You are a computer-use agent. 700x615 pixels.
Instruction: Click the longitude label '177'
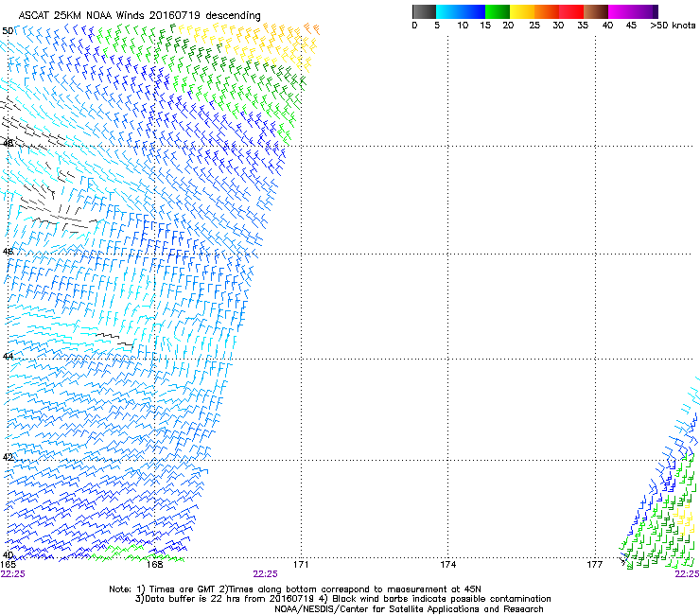tap(595, 565)
